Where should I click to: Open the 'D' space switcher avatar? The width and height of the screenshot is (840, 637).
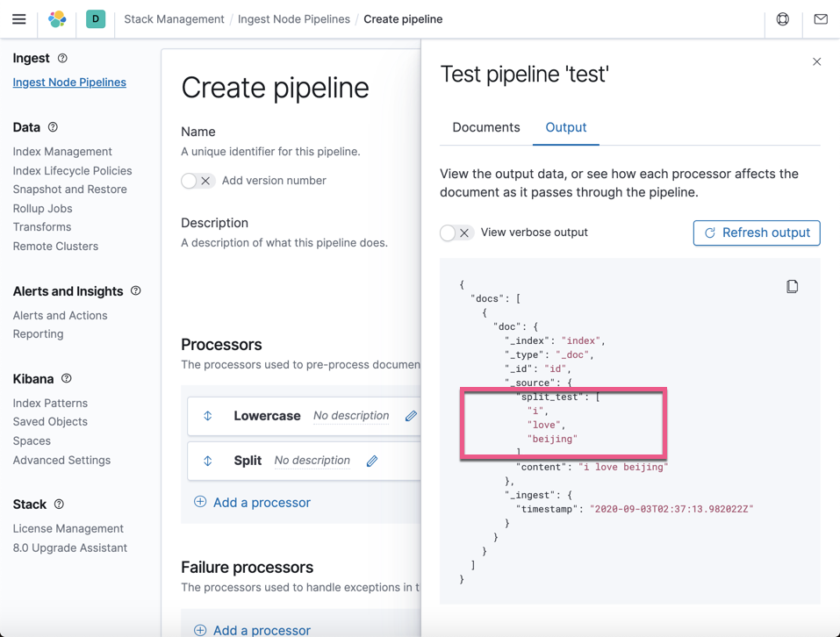tap(96, 18)
